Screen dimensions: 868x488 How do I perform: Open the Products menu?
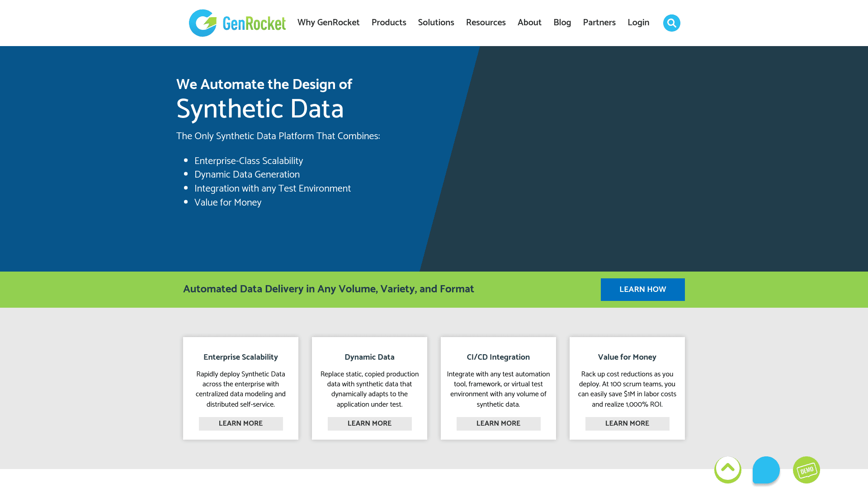pyautogui.click(x=389, y=23)
